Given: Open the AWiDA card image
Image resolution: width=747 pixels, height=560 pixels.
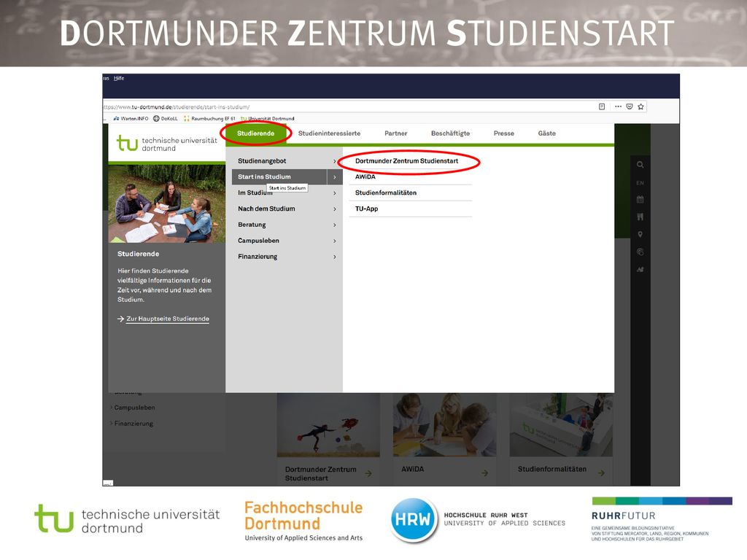Looking at the screenshot, I should coord(444,425).
